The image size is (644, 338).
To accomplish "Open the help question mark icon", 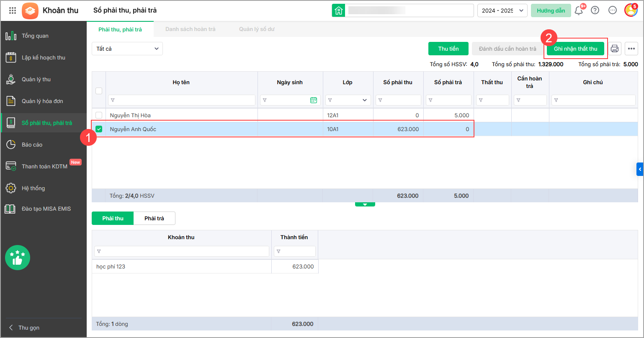I will [595, 10].
